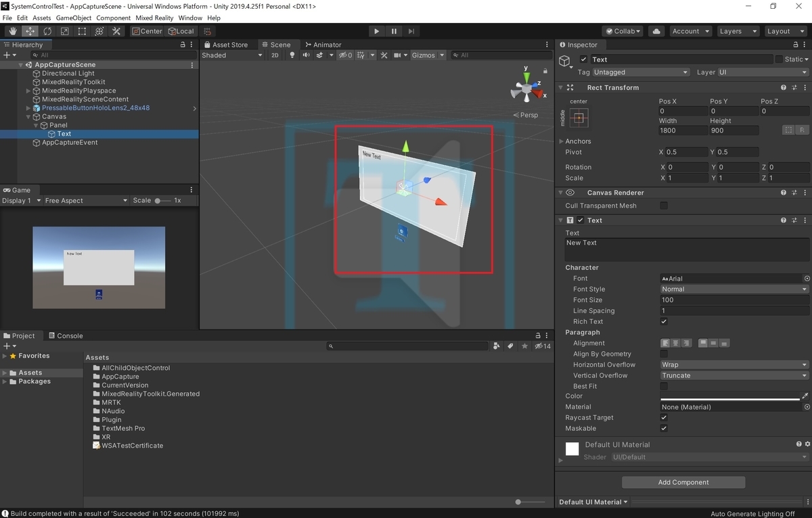Open the Collab button
The image size is (812, 518).
point(623,31)
